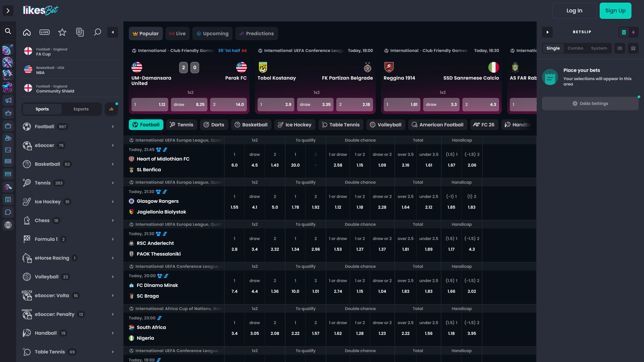The image size is (644, 362).
Task: Bet on draw 8.25 for UM-Damansara United
Action: pos(189,105)
